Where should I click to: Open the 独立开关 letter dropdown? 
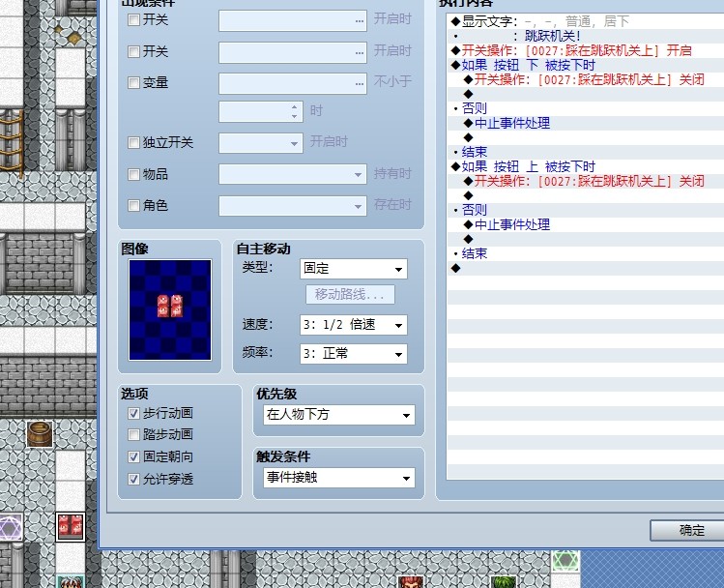[x=261, y=143]
